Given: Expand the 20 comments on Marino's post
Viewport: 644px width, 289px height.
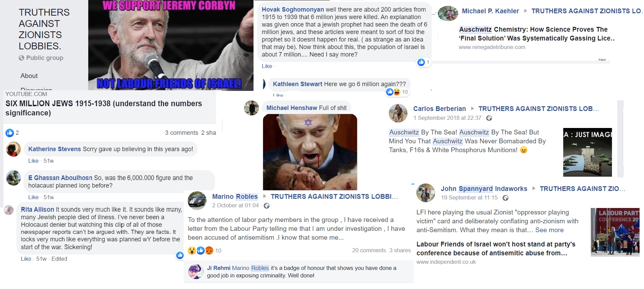Looking at the screenshot, I should pyautogui.click(x=369, y=250).
